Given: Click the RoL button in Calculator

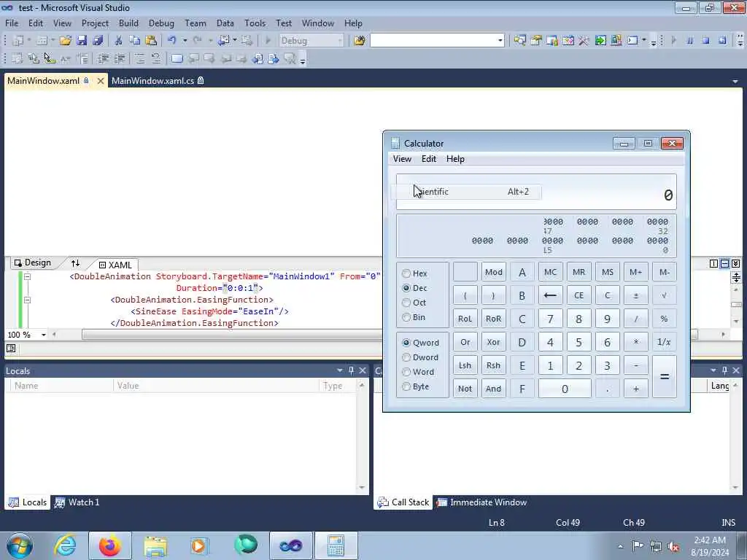Looking at the screenshot, I should pyautogui.click(x=465, y=319).
